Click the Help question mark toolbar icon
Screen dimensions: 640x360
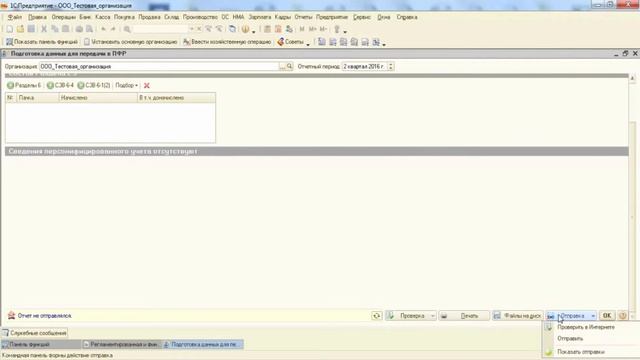(x=245, y=29)
